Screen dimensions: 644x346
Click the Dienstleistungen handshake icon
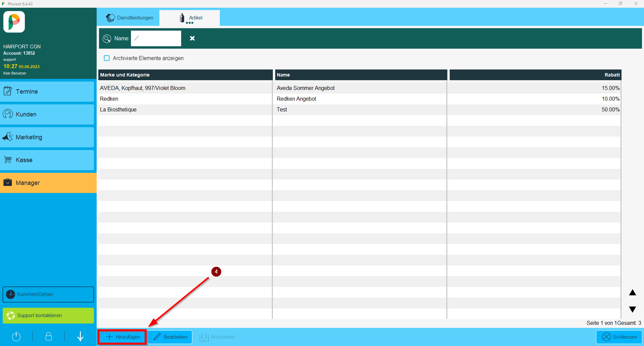tap(110, 18)
